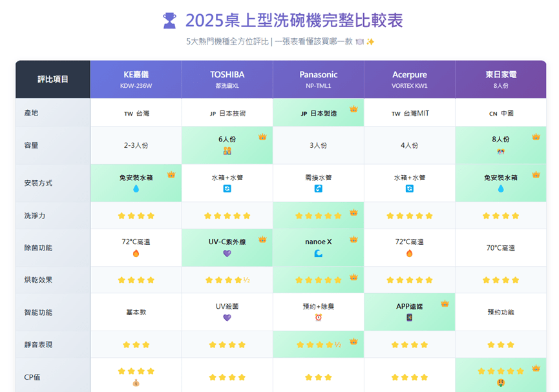Click the 評比項目 header cell
This screenshot has height=392, width=559.
[x=53, y=79]
